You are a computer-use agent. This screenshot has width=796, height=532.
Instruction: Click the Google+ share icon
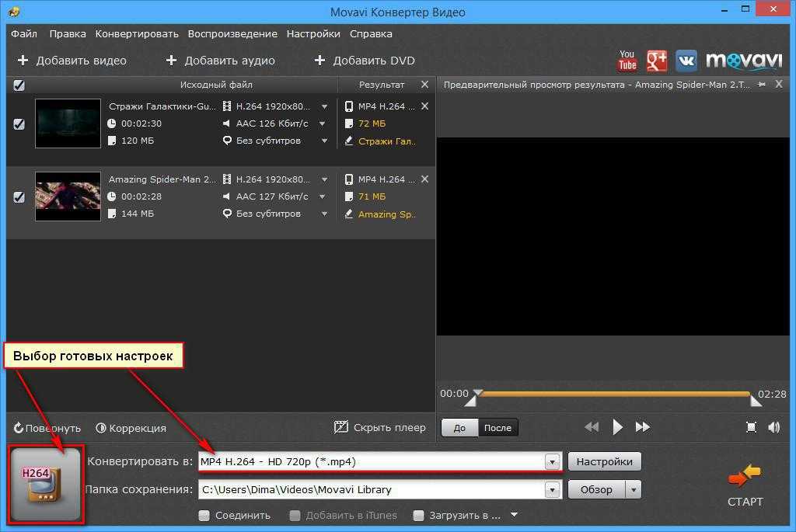[x=657, y=61]
